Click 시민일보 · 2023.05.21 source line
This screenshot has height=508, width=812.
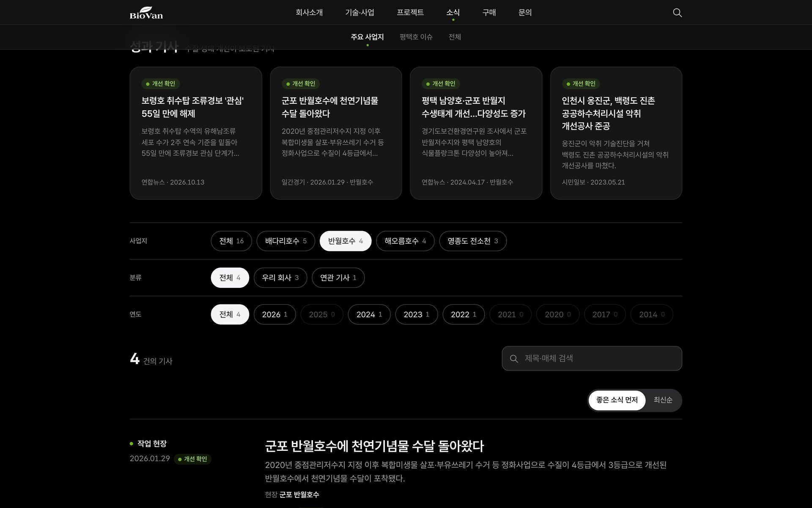pyautogui.click(x=593, y=182)
